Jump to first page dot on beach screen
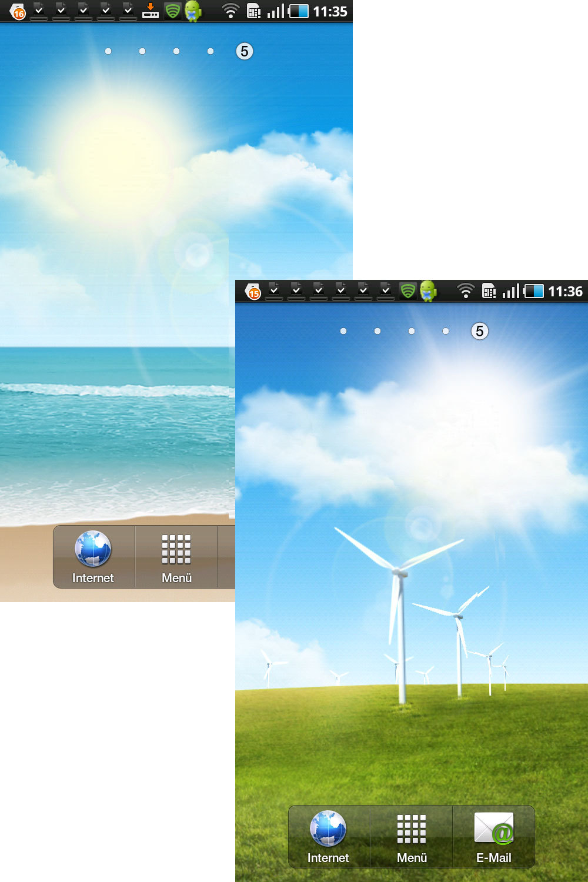 coord(108,51)
